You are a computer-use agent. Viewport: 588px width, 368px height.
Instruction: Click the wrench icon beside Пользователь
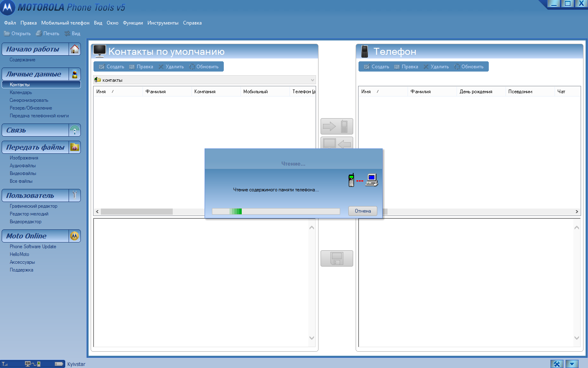[x=75, y=195]
